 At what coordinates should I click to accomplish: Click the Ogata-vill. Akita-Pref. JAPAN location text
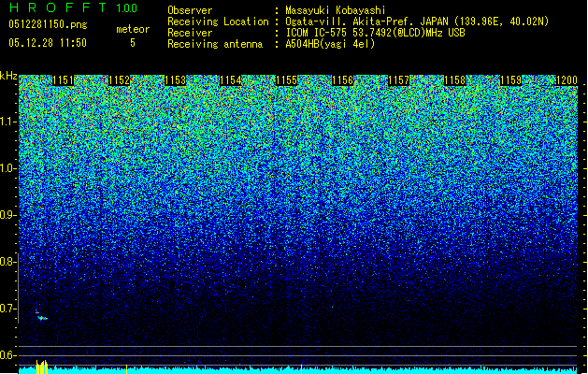pyautogui.click(x=417, y=22)
